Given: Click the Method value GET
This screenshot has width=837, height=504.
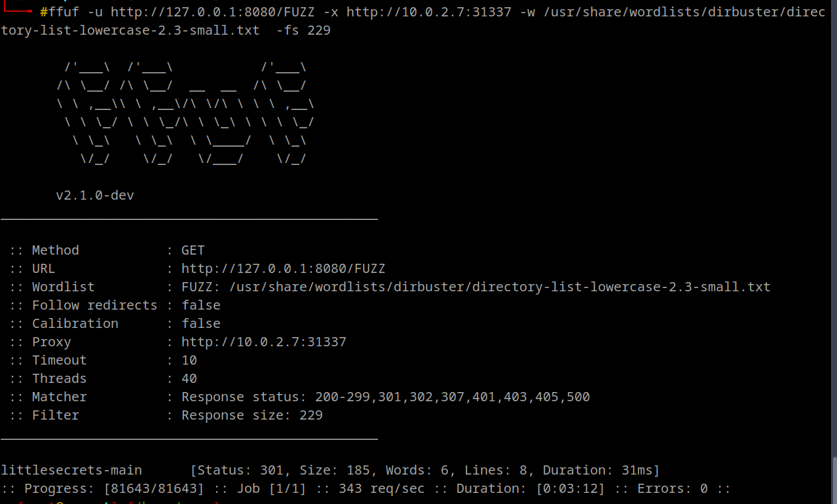Looking at the screenshot, I should [193, 250].
